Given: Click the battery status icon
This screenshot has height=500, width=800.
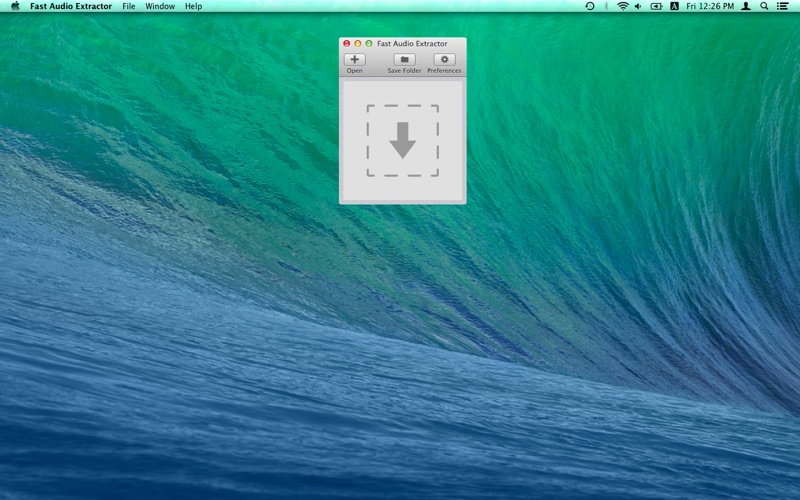Looking at the screenshot, I should [x=657, y=6].
